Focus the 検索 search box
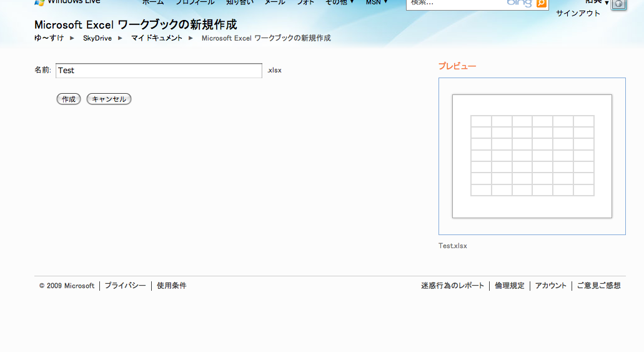This screenshot has width=644, height=352. click(456, 3)
